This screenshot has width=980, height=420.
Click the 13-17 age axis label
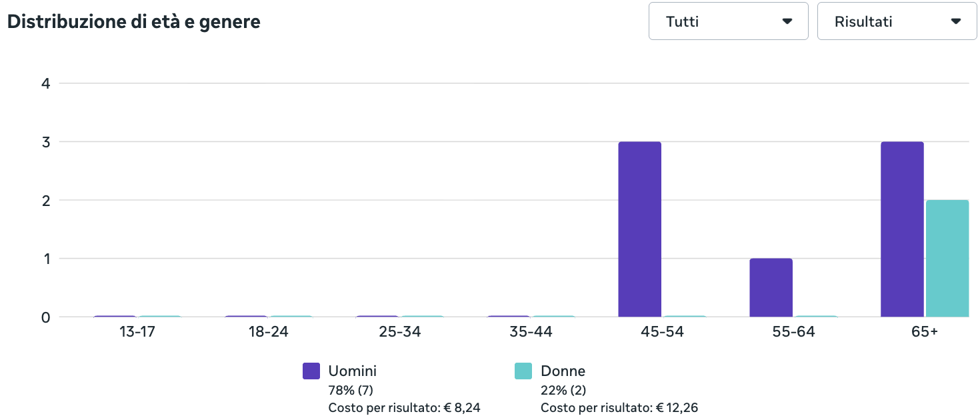click(x=137, y=332)
